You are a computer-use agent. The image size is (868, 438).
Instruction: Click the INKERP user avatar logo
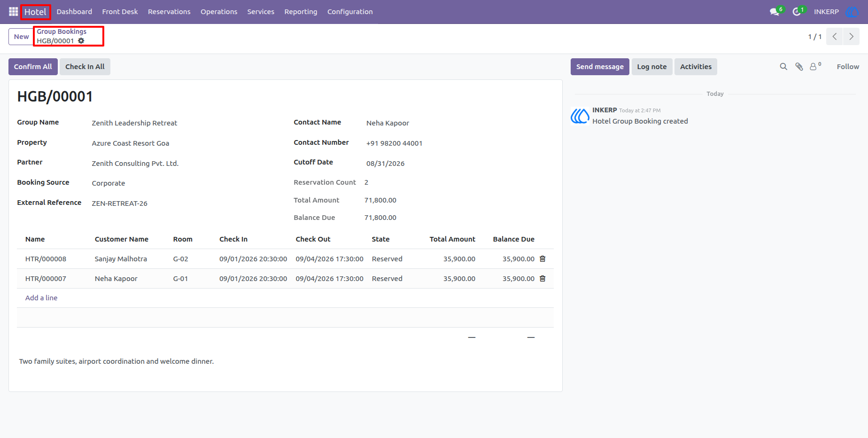tap(852, 12)
